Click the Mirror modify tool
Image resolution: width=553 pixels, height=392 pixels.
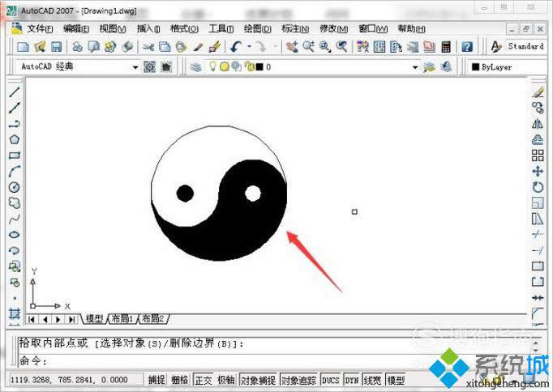(538, 124)
